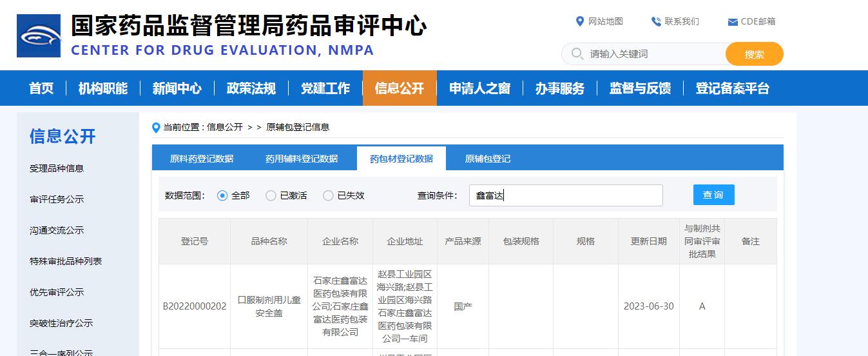Click registration number B20220000202

[x=195, y=306]
